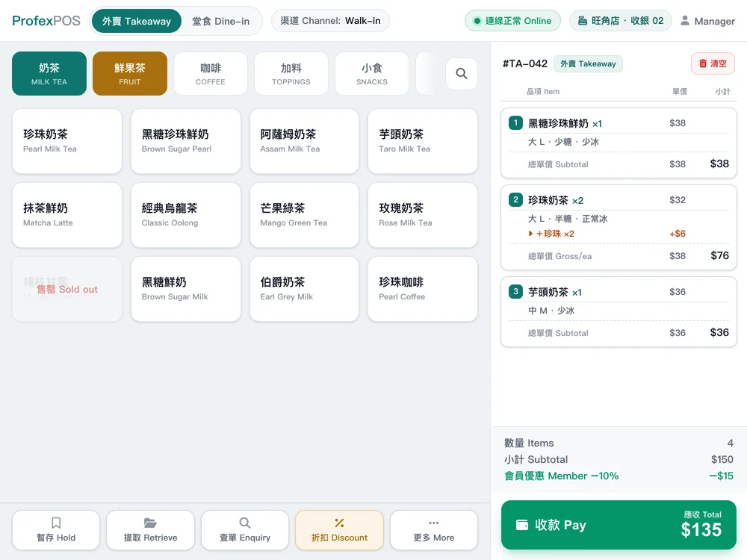
Task: Click the folder icon on 提取 Retrieve
Action: (151, 523)
